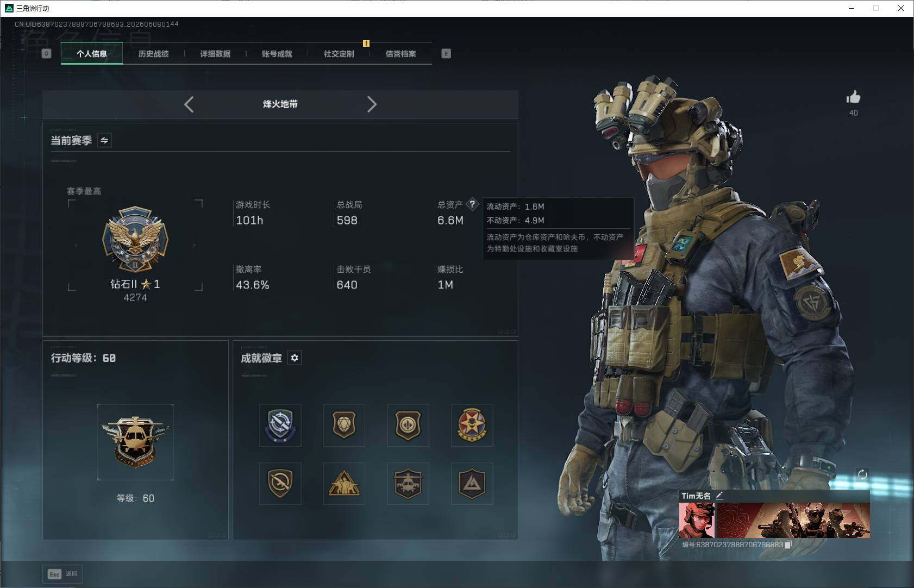
Task: Click the thumbs-up like icon
Action: tap(854, 97)
